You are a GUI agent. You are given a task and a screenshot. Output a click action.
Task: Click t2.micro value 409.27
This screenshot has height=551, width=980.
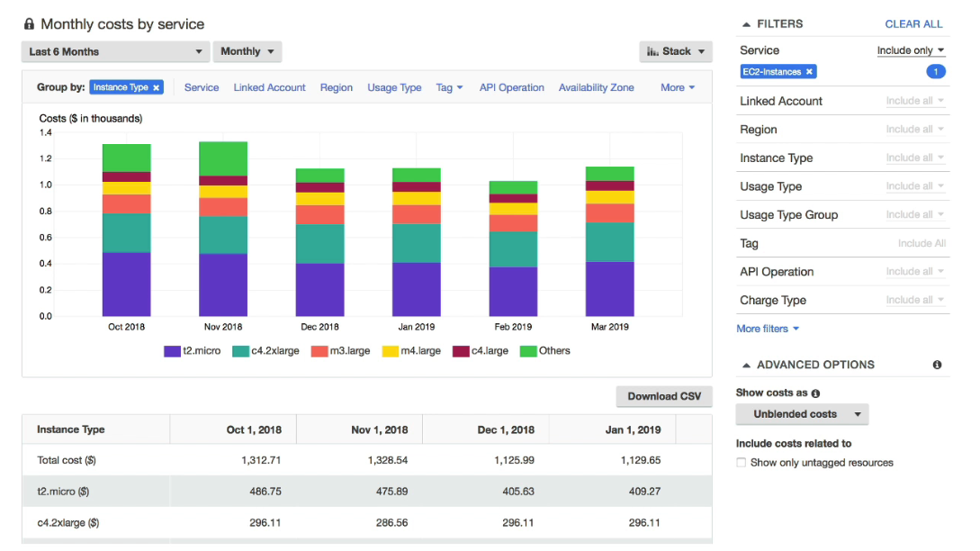coord(644,492)
